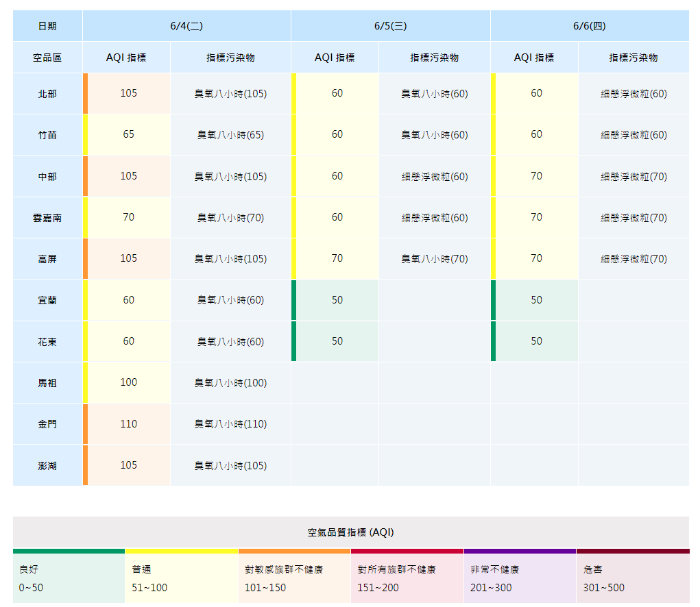Select the 中部 region label

[x=47, y=176]
